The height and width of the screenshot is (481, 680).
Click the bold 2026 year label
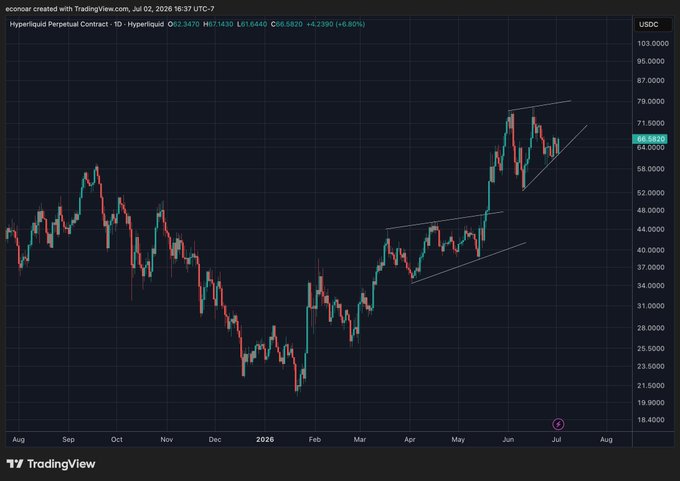265,439
